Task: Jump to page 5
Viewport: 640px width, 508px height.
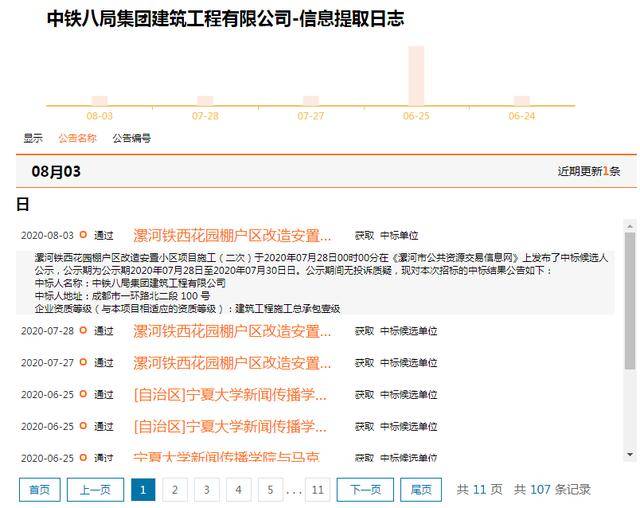Action: point(270,490)
